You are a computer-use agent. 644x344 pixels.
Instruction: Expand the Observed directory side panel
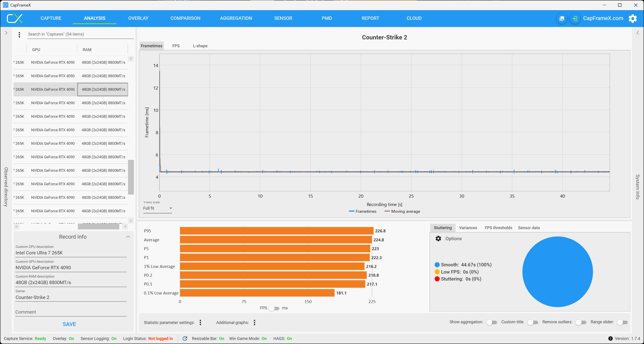pos(6,33)
